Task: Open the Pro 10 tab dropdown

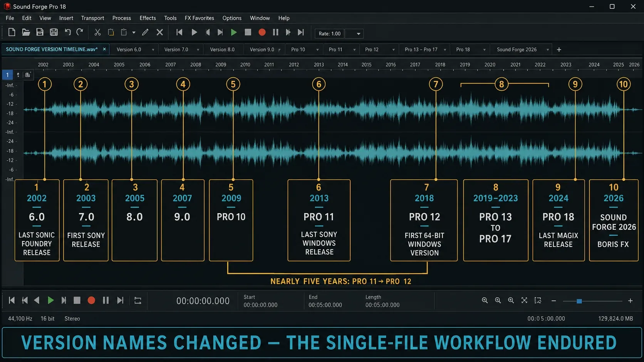Action: 317,50
